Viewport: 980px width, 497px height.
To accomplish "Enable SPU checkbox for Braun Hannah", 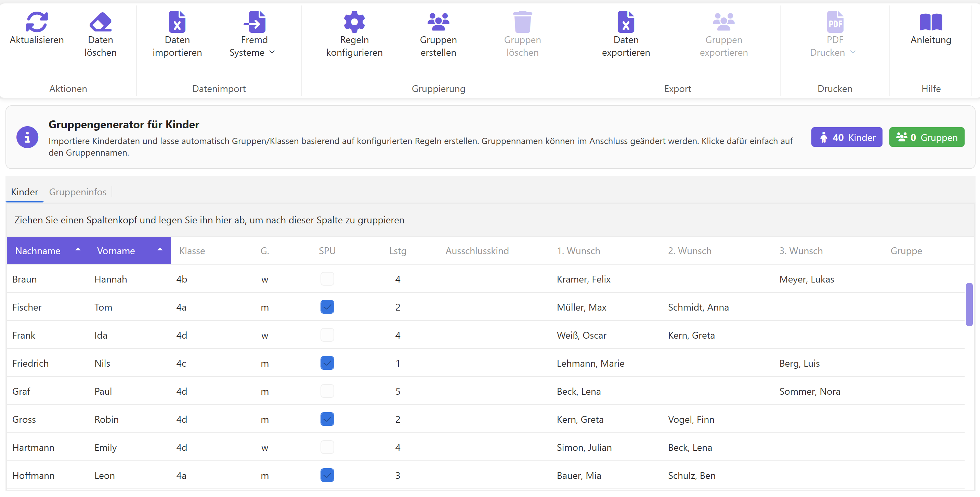I will click(327, 279).
